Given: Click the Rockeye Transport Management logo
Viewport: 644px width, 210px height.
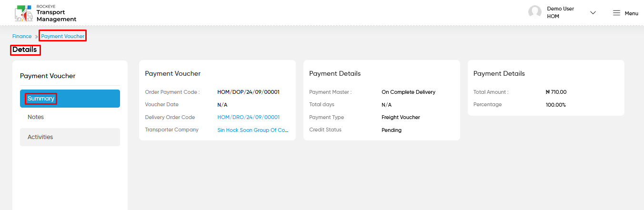Looking at the screenshot, I should tap(45, 13).
